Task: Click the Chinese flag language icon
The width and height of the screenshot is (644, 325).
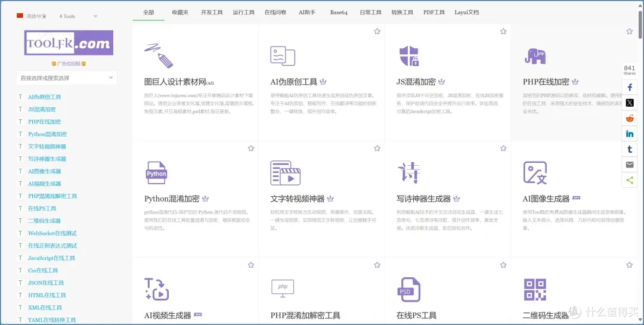Action: [x=20, y=16]
